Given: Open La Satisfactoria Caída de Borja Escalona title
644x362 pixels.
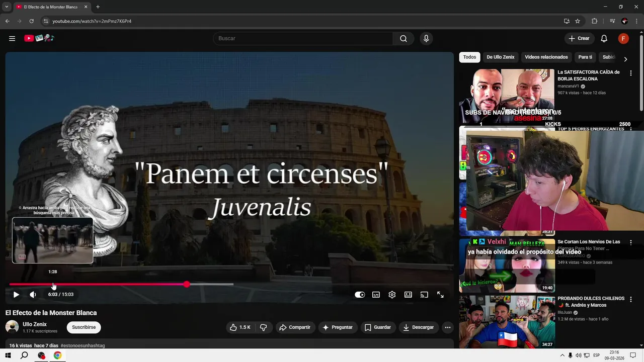Looking at the screenshot, I should (589, 75).
